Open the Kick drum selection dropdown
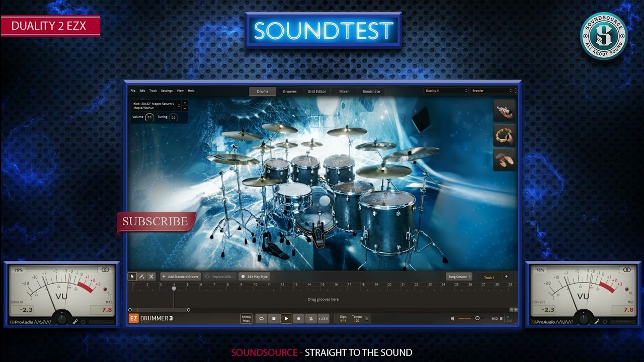Screen dimensions: 644x362 pyautogui.click(x=156, y=106)
